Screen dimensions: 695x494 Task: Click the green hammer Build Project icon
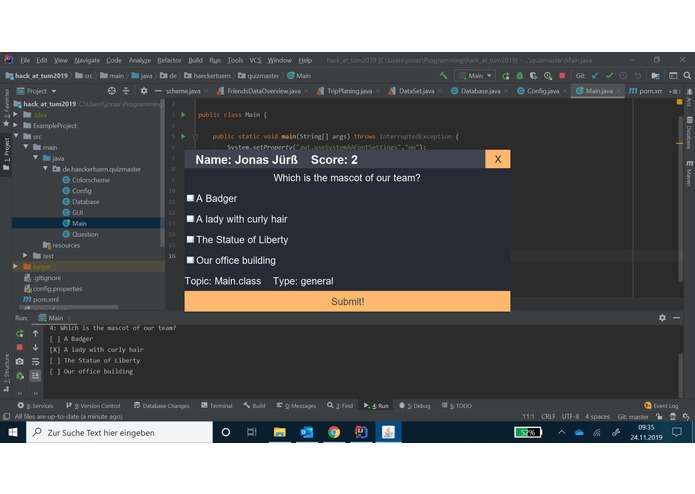[443, 76]
